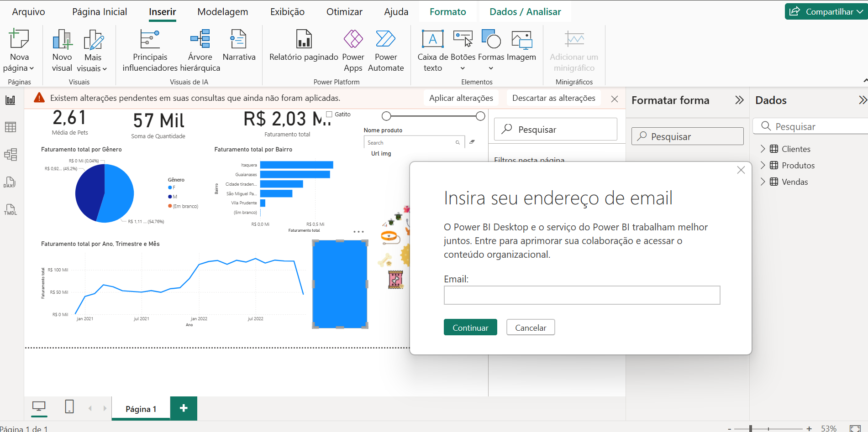Select the Página 1 tab
Viewport: 868px width, 432px height.
141,408
